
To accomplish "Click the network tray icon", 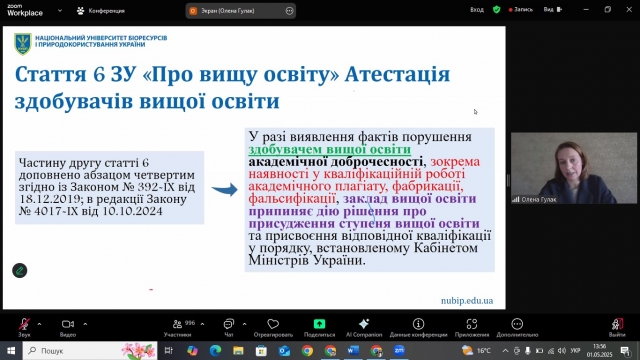I will [551, 351].
